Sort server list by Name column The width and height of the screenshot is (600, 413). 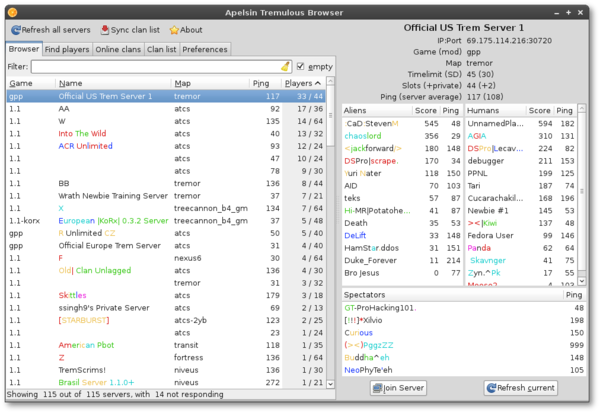pos(113,83)
